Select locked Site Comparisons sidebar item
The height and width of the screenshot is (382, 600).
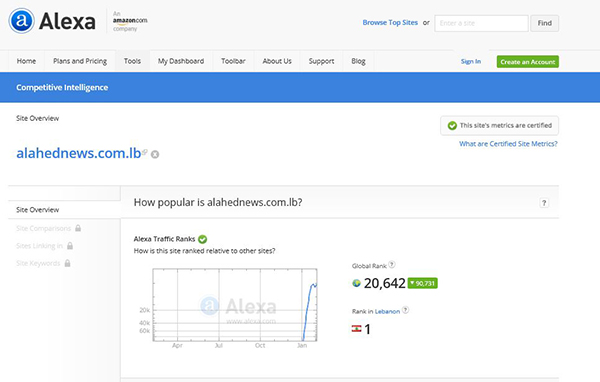(44, 229)
